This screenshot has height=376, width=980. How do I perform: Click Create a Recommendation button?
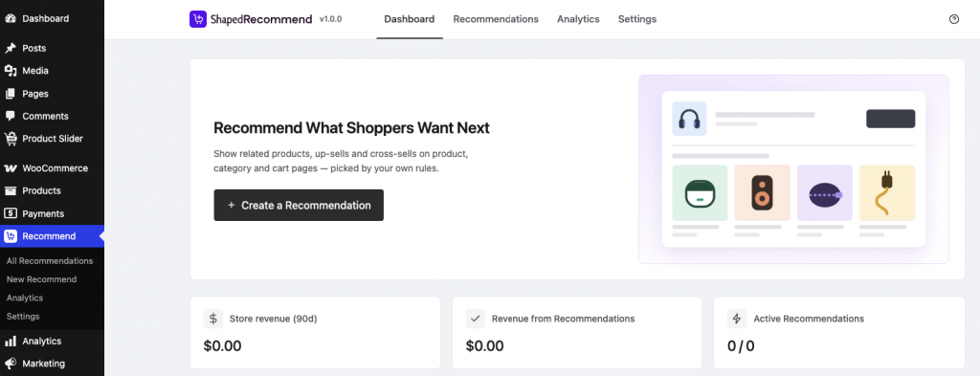click(299, 205)
